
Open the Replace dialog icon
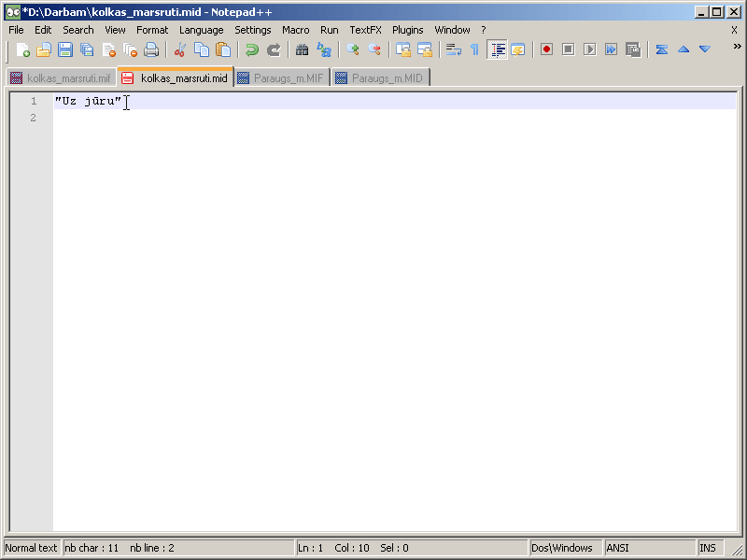click(324, 49)
